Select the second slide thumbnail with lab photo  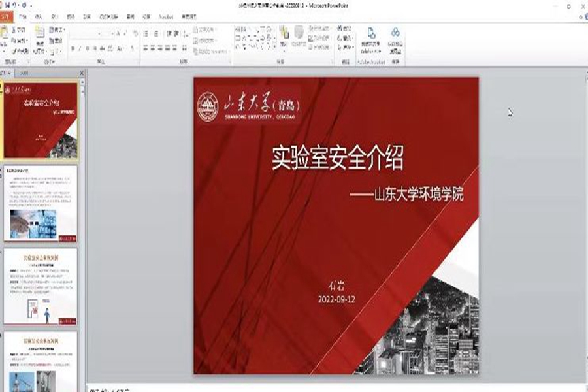click(x=41, y=203)
